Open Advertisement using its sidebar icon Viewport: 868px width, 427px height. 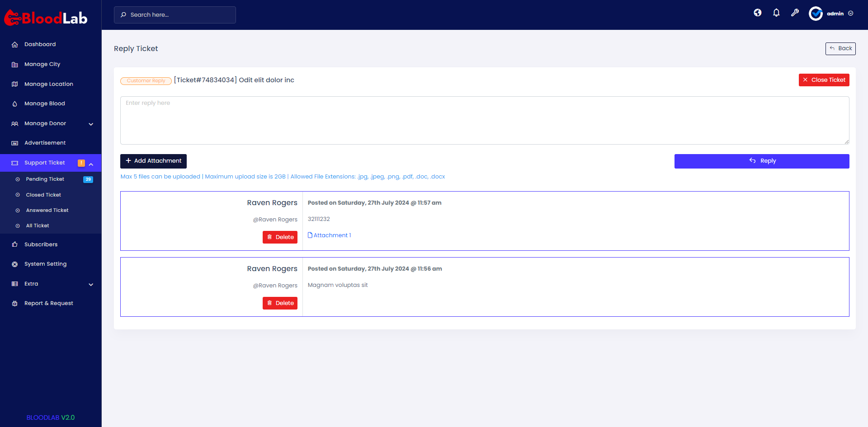(x=14, y=143)
